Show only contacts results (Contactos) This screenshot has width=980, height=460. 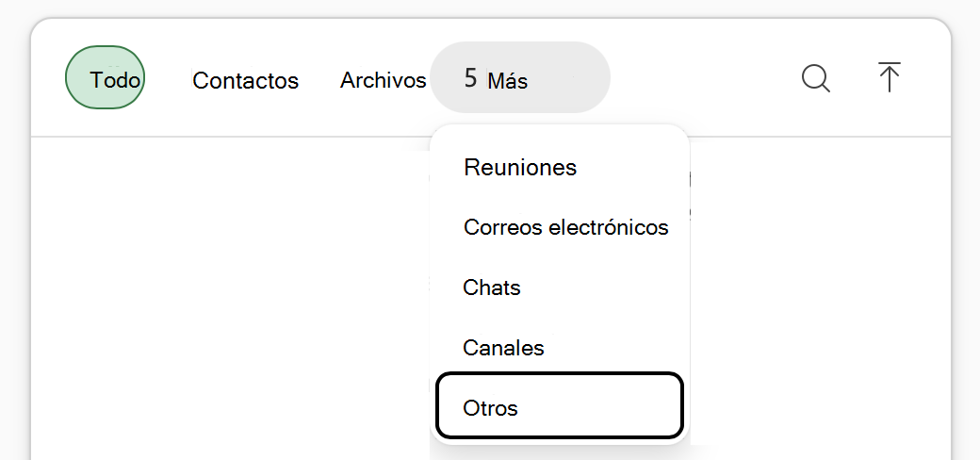click(246, 80)
